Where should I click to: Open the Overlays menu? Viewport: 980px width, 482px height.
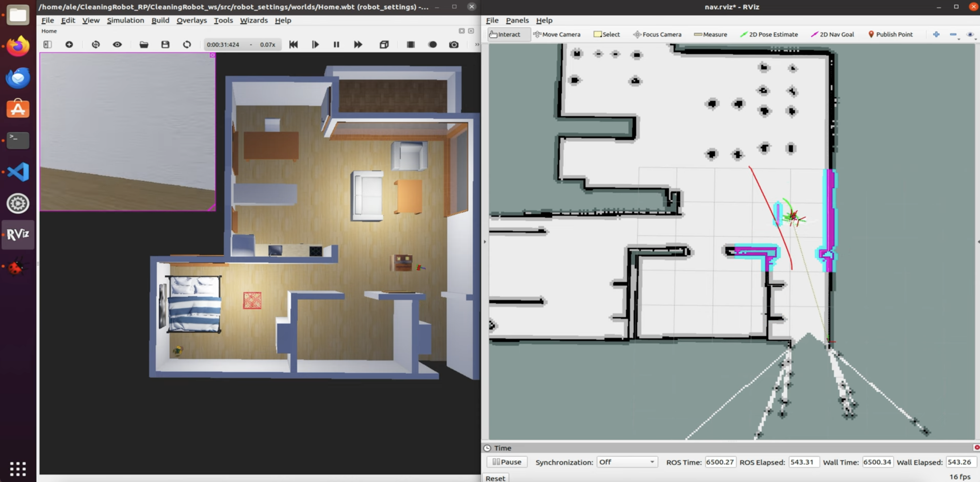coord(191,20)
